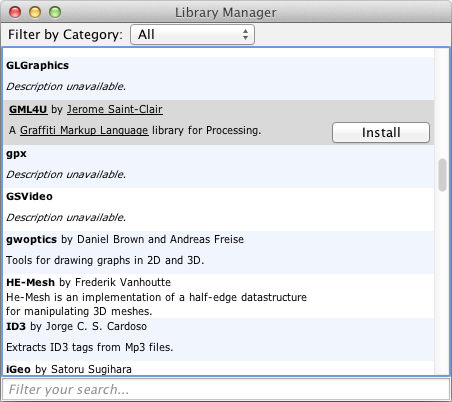The width and height of the screenshot is (452, 402).
Task: Select the gwoptics library entry
Action: click(x=219, y=252)
